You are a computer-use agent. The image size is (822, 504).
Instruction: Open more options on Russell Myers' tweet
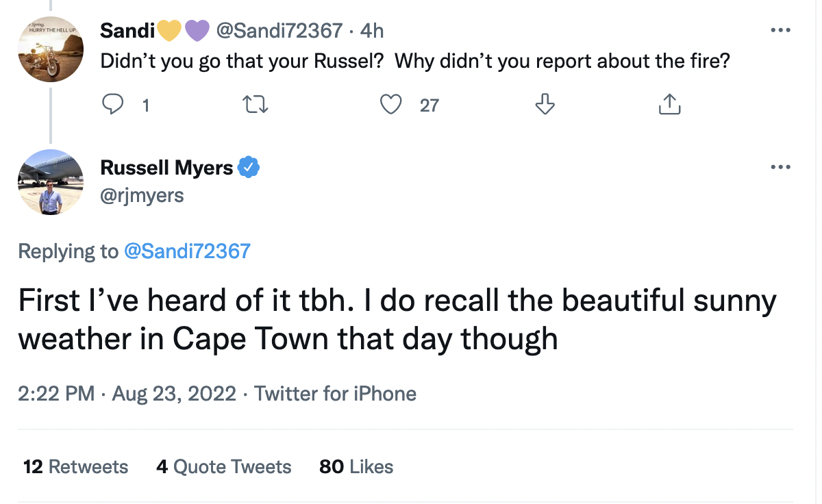tap(780, 167)
